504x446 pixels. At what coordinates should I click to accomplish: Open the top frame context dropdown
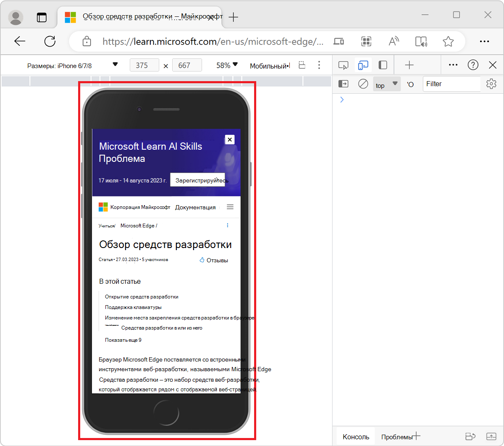[x=386, y=84]
